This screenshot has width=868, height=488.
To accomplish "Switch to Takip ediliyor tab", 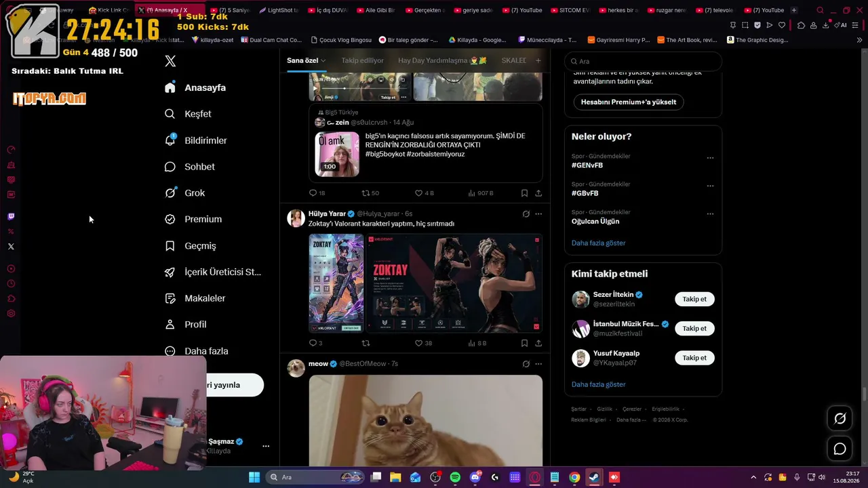I will click(363, 60).
